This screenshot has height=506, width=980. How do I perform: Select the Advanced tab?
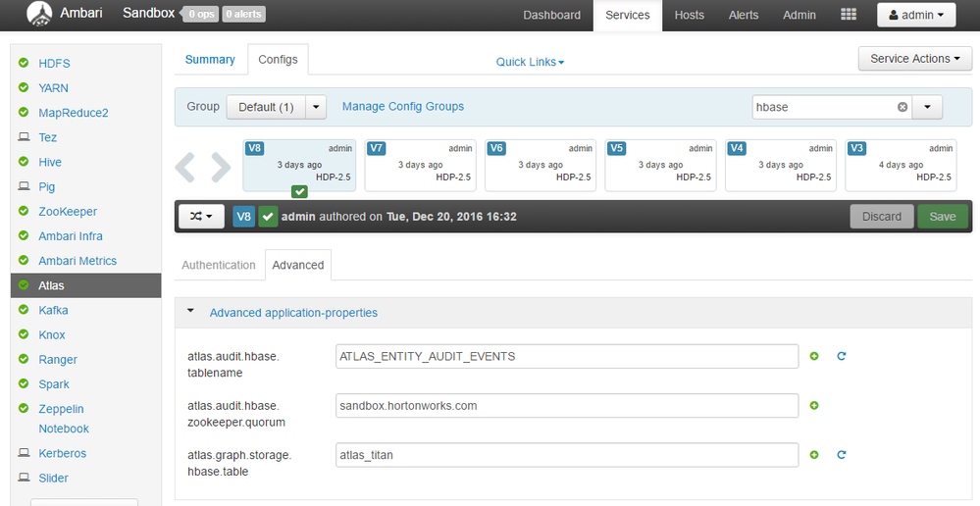[298, 265]
